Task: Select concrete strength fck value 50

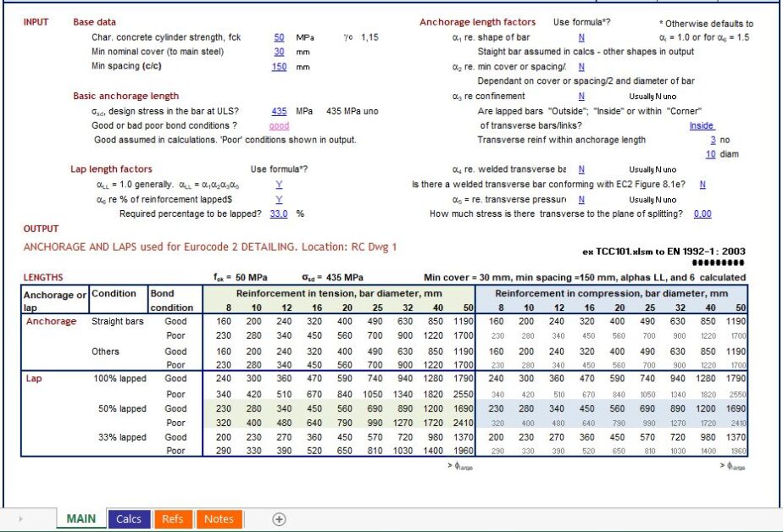Action: coord(279,37)
